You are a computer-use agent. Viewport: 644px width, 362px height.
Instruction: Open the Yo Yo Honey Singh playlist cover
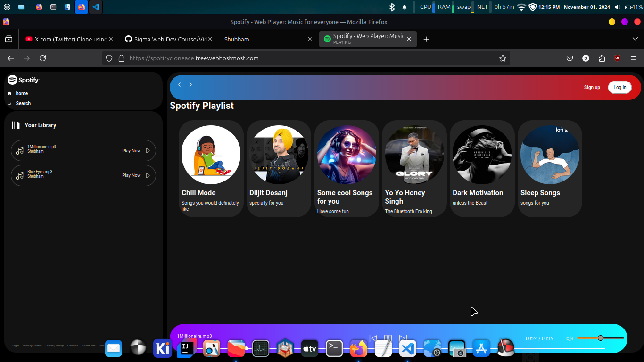(x=414, y=155)
